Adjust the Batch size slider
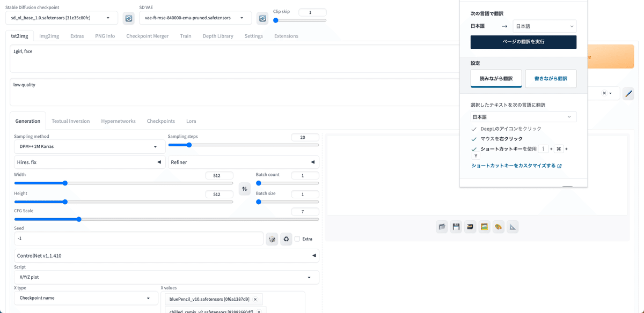 (x=288, y=202)
